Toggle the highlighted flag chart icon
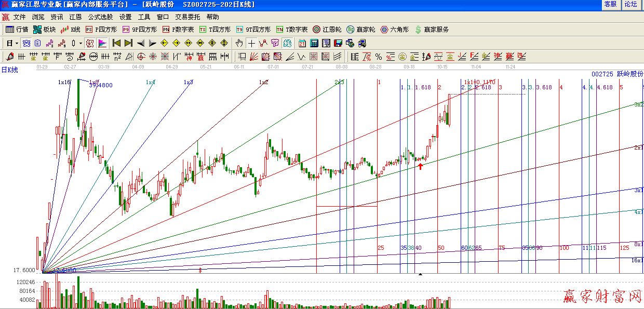This screenshot has width=644, height=309. pos(103,43)
